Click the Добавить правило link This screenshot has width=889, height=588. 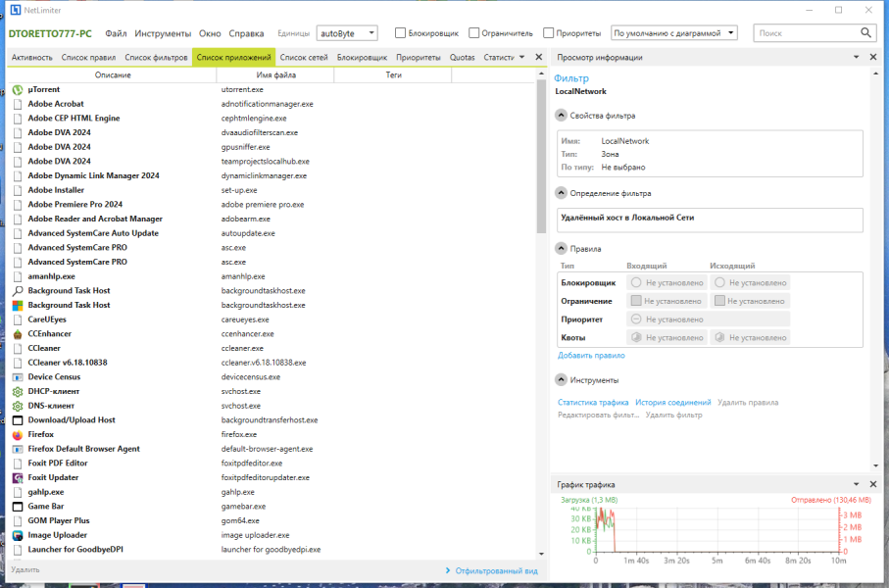click(x=591, y=356)
